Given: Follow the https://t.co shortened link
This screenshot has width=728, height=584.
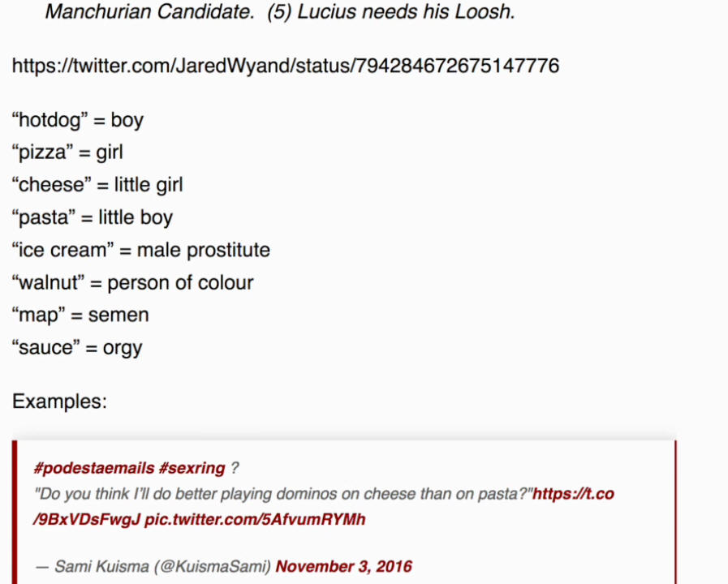Looking at the screenshot, I should pos(574,493).
